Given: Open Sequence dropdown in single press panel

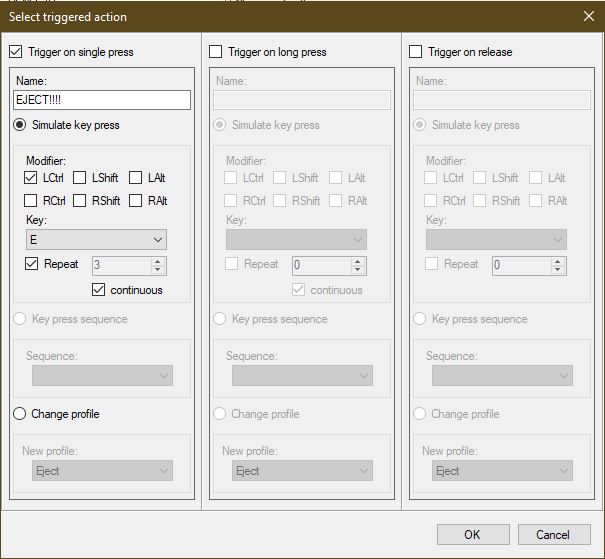Looking at the screenshot, I should click(x=102, y=375).
